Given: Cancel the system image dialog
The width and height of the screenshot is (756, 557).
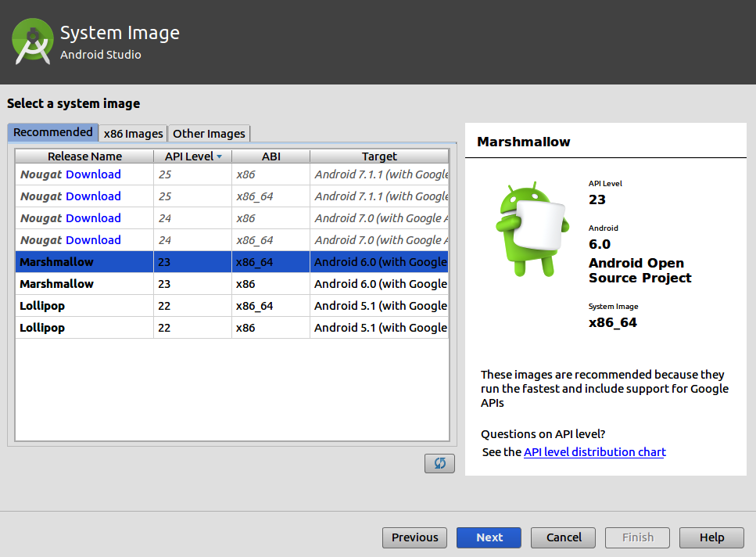Looking at the screenshot, I should (563, 537).
